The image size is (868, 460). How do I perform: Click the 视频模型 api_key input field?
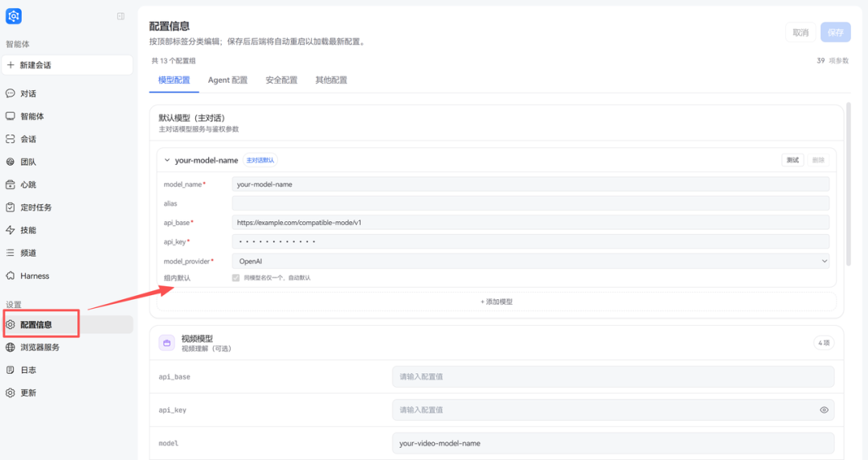pyautogui.click(x=612, y=410)
